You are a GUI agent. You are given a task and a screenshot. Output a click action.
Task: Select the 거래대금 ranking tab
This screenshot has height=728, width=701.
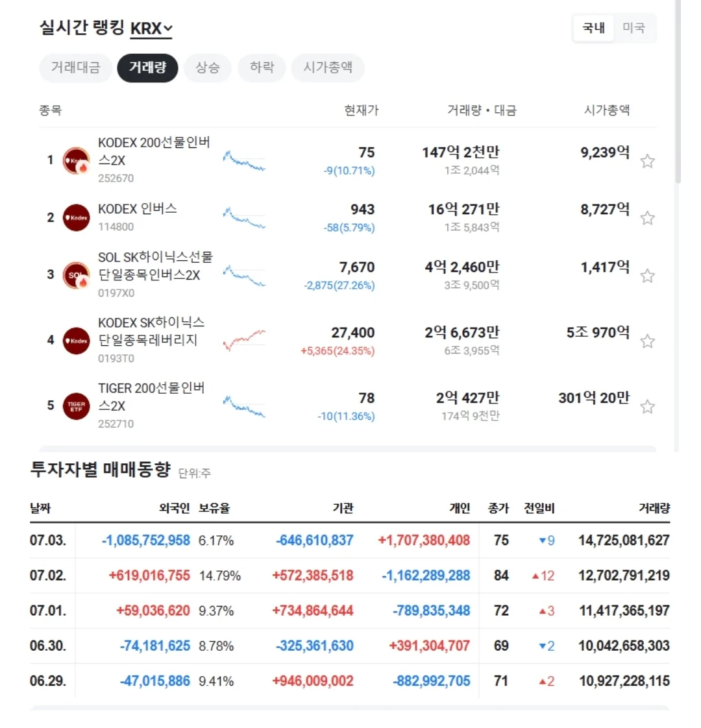(76, 67)
